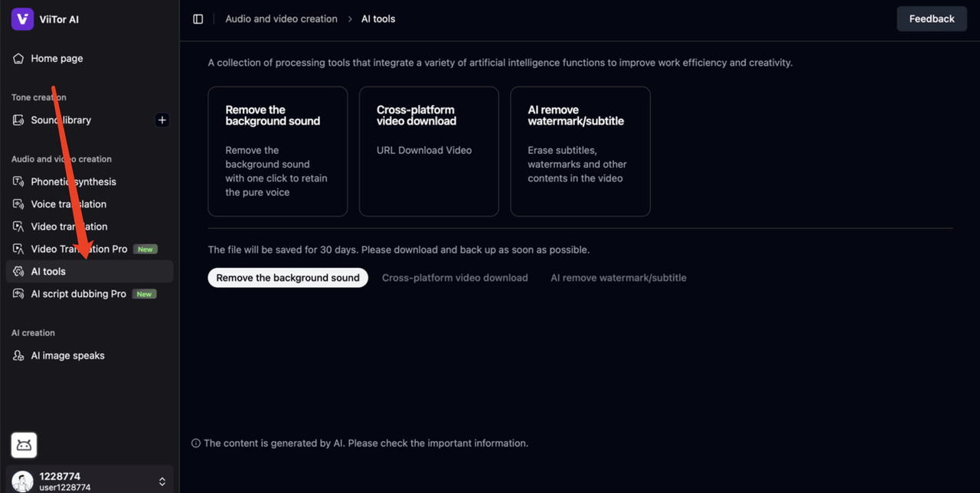The height and width of the screenshot is (493, 980).
Task: Switch to AI remove watermark/subtitle tab
Action: click(x=618, y=278)
